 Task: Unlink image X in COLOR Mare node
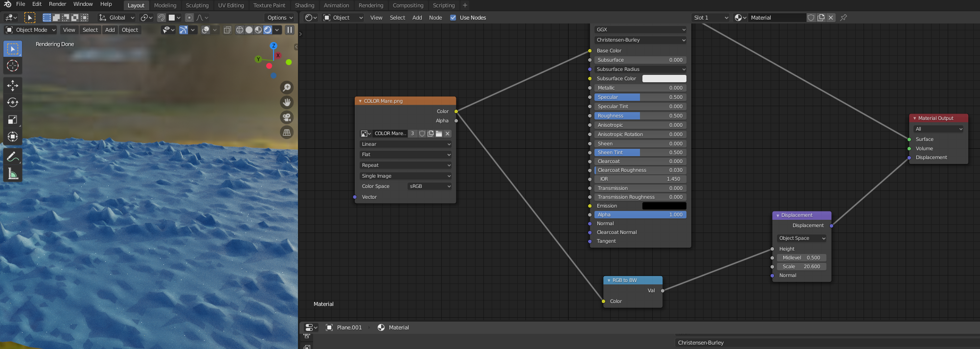point(447,134)
